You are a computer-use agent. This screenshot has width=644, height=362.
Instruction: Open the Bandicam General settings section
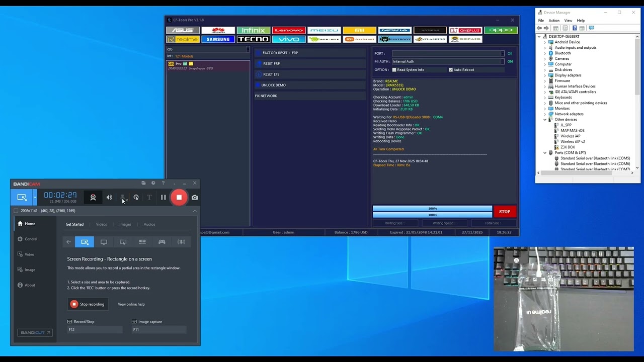click(31, 239)
